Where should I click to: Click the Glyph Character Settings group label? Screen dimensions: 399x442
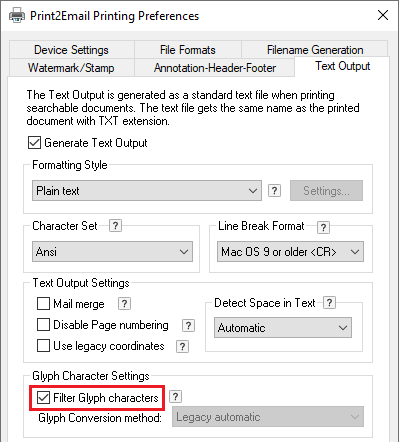click(91, 376)
